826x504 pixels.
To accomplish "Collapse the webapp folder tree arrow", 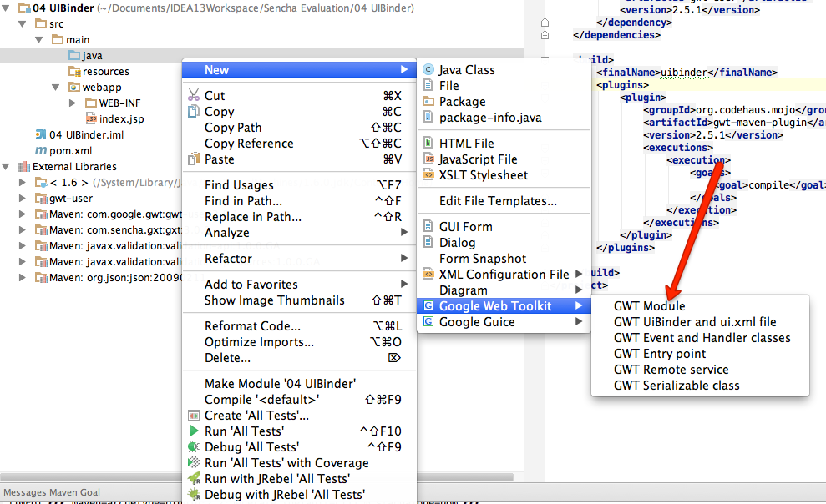I will tap(55, 87).
